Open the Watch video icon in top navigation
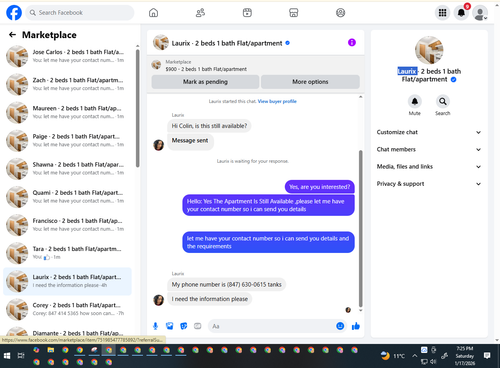The height and width of the screenshot is (368, 500). (247, 13)
